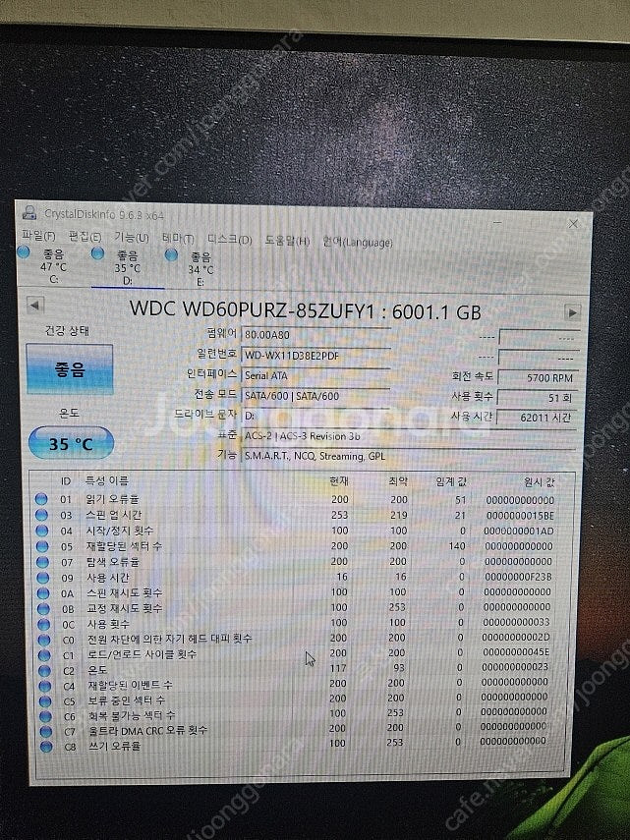Click the status circle for row 03

click(x=42, y=515)
